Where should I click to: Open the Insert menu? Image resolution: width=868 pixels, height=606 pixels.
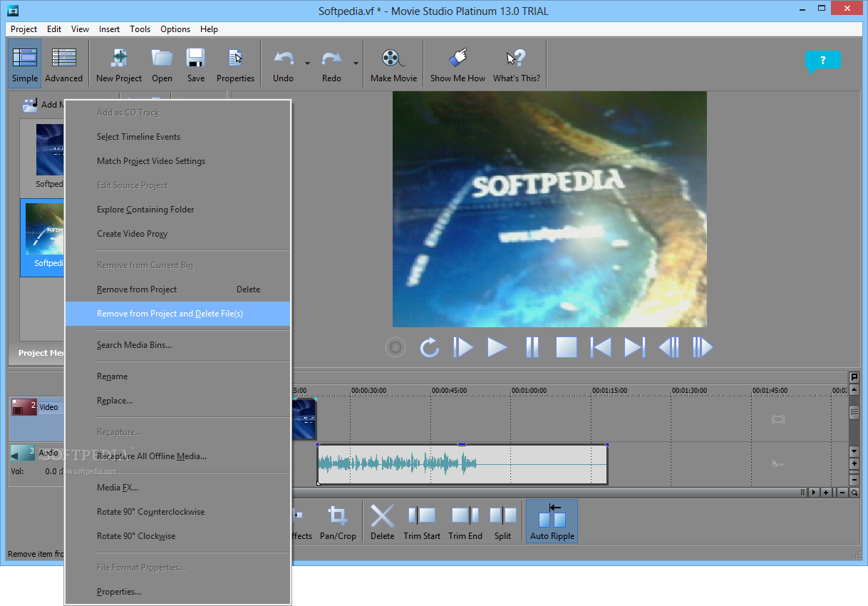[109, 29]
